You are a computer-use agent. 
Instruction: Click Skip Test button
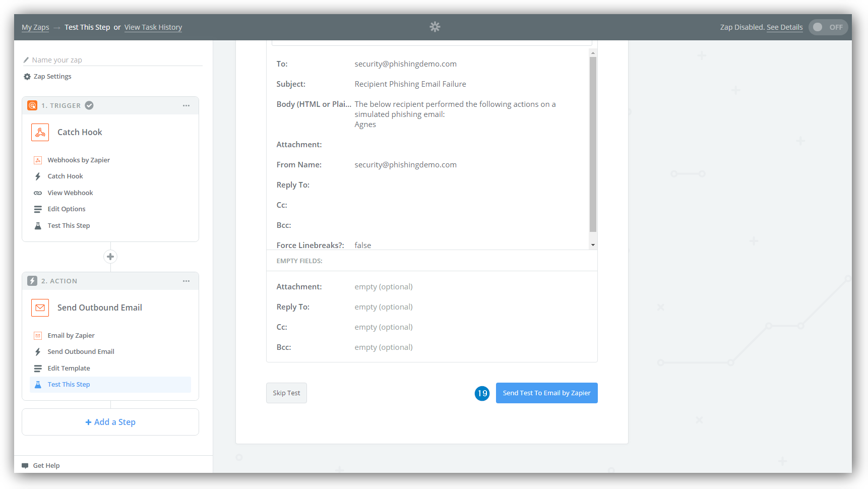point(286,393)
